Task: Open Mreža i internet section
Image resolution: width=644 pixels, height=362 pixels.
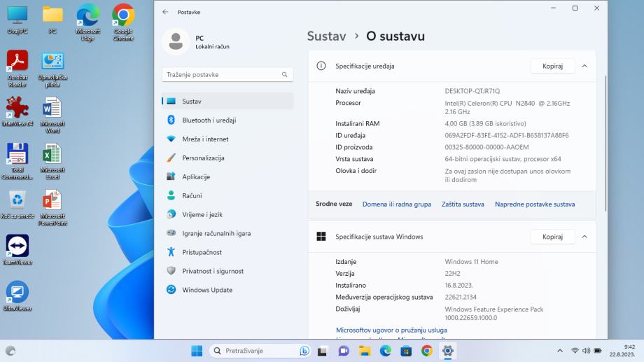Action: [205, 139]
